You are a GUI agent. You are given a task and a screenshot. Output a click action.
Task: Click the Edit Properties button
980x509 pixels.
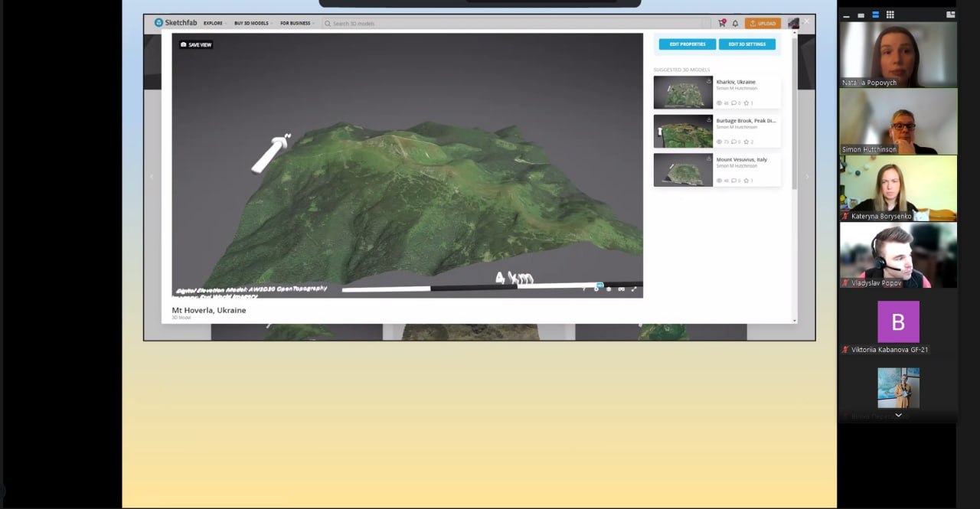[687, 44]
